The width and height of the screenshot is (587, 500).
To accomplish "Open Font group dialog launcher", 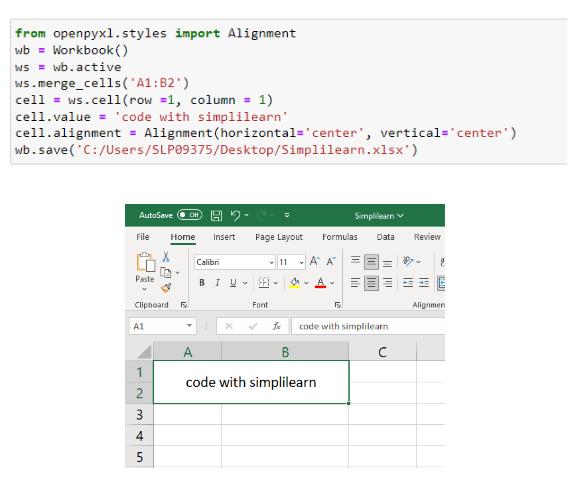I will coord(337,305).
